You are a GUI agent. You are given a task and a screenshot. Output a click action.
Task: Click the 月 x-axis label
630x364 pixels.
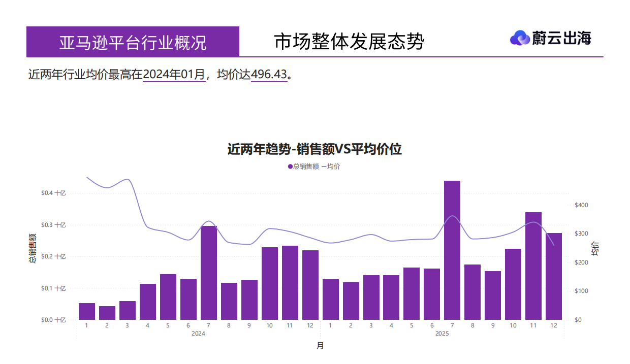pos(320,346)
